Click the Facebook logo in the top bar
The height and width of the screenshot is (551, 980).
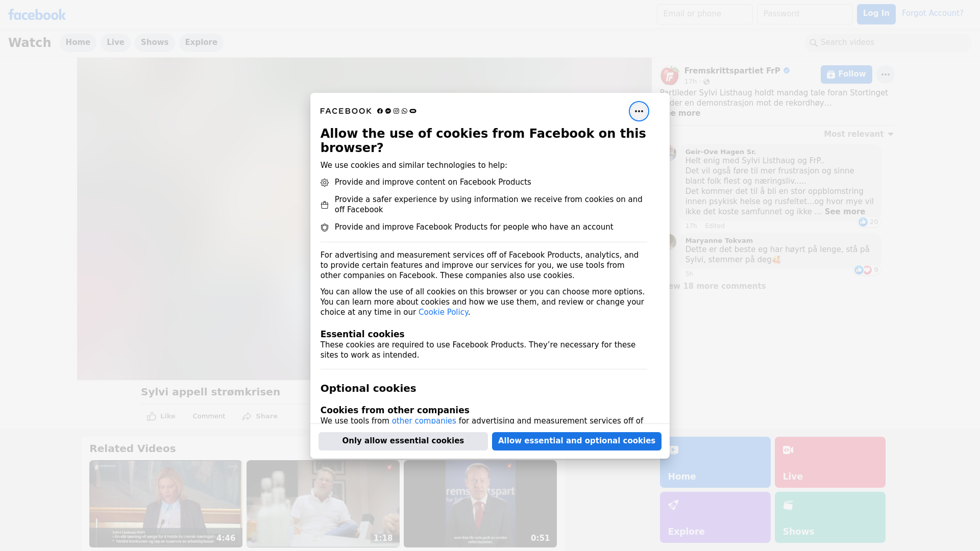[37, 15]
